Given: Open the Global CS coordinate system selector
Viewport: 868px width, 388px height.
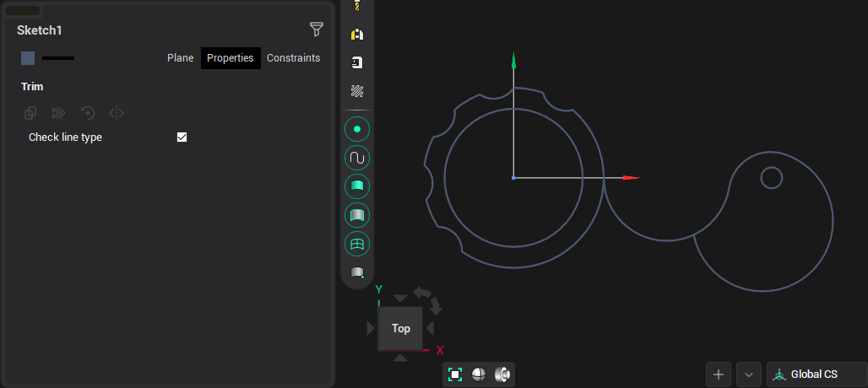Looking at the screenshot, I should 816,375.
